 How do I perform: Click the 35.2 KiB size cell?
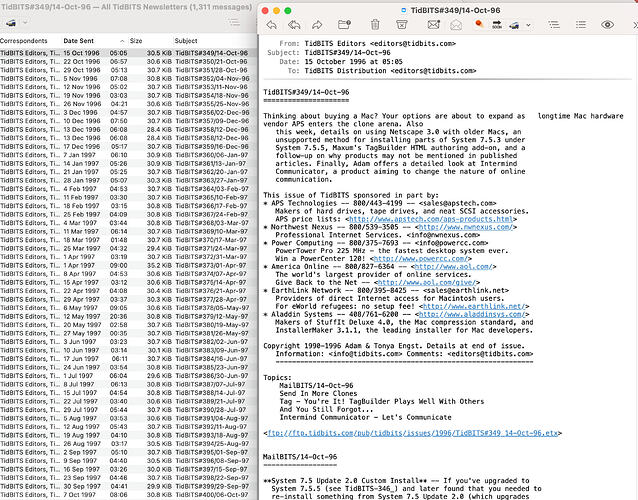tap(159, 265)
